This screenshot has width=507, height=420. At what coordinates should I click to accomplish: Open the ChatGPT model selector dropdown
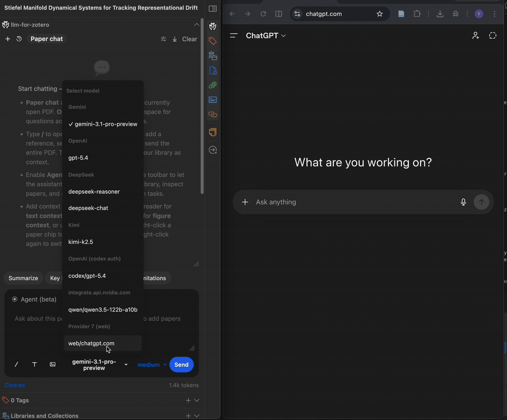[266, 36]
